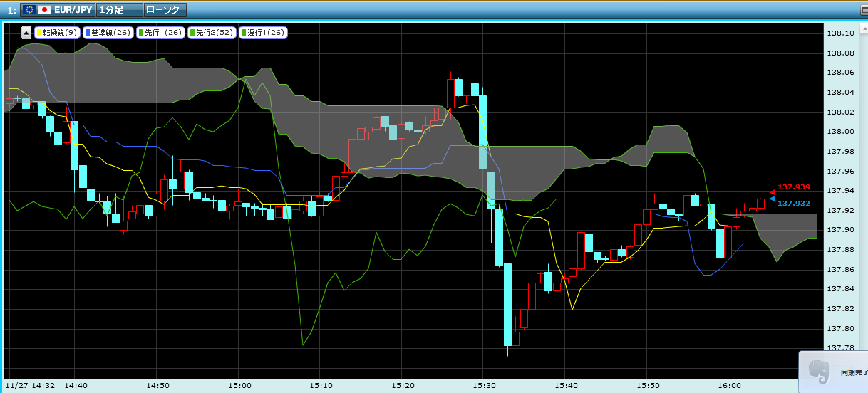
Task: Toggle the 先行2(52) span indicator
Action: pos(212,32)
